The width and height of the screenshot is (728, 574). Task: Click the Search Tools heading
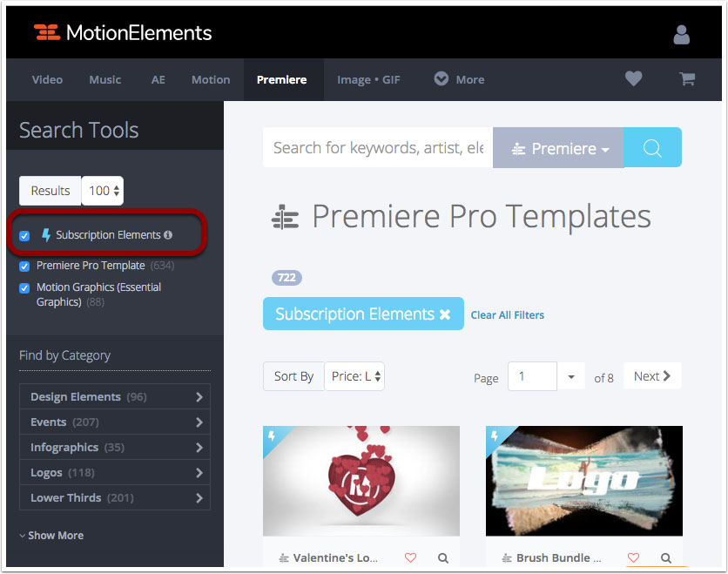[x=79, y=130]
